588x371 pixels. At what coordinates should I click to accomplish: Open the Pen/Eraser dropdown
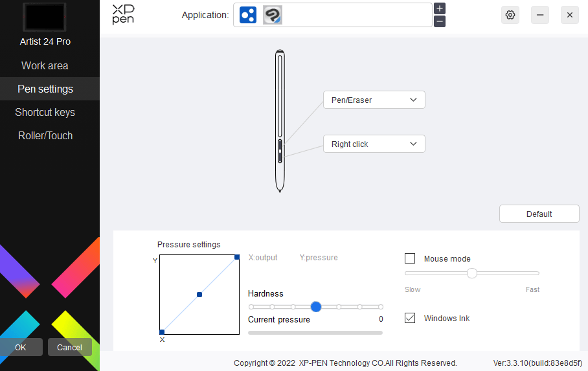(x=374, y=100)
